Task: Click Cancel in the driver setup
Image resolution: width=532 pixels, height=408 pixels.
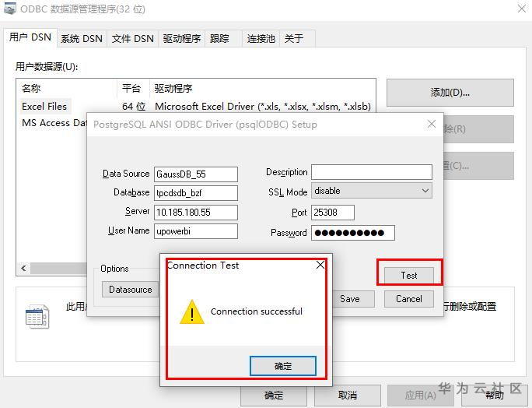Action: [409, 299]
